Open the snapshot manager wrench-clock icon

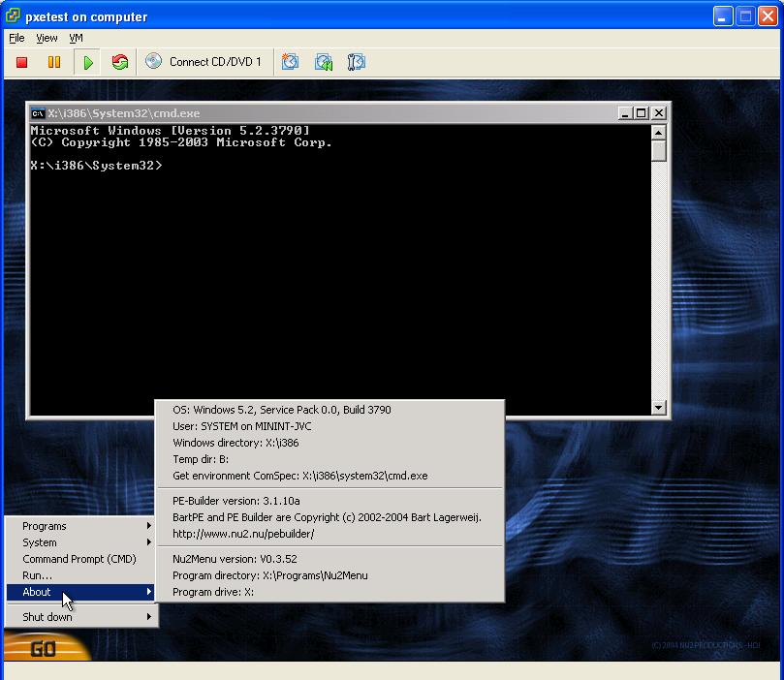click(356, 62)
